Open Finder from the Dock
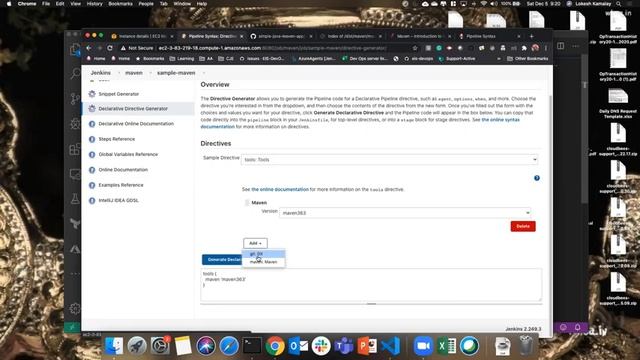640x360 pixels. tap(114, 346)
